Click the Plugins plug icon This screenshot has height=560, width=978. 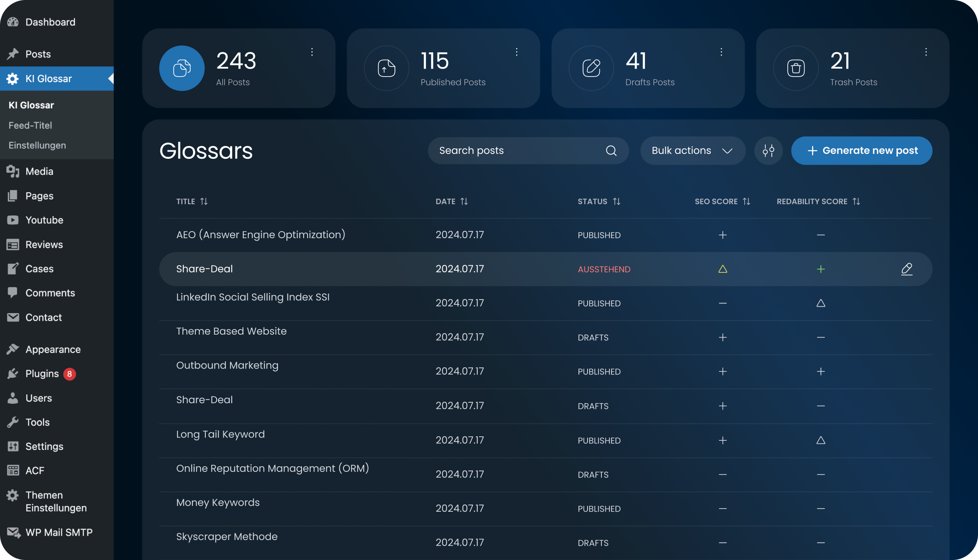coord(13,373)
